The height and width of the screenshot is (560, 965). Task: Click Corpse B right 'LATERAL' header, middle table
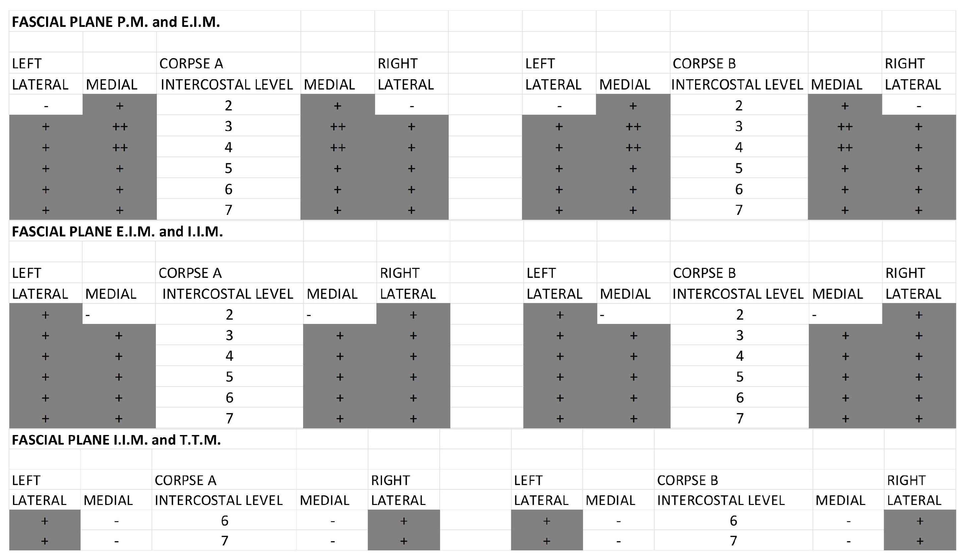click(913, 294)
